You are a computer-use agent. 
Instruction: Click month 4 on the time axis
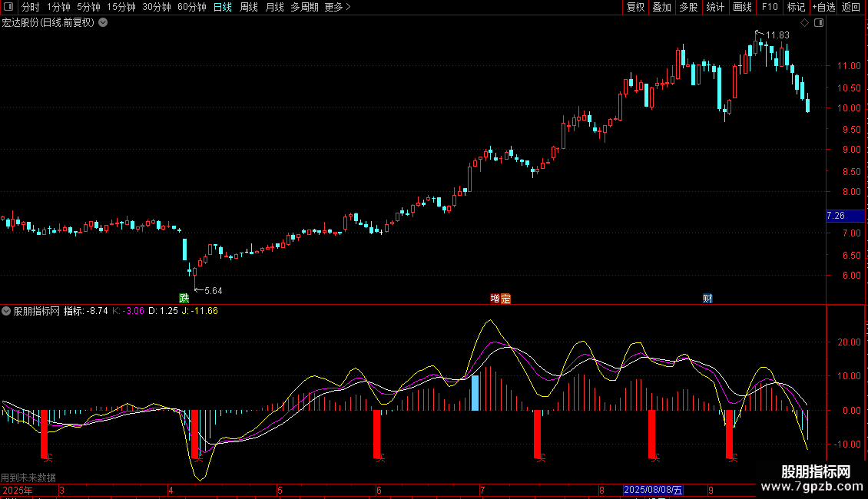[171, 490]
